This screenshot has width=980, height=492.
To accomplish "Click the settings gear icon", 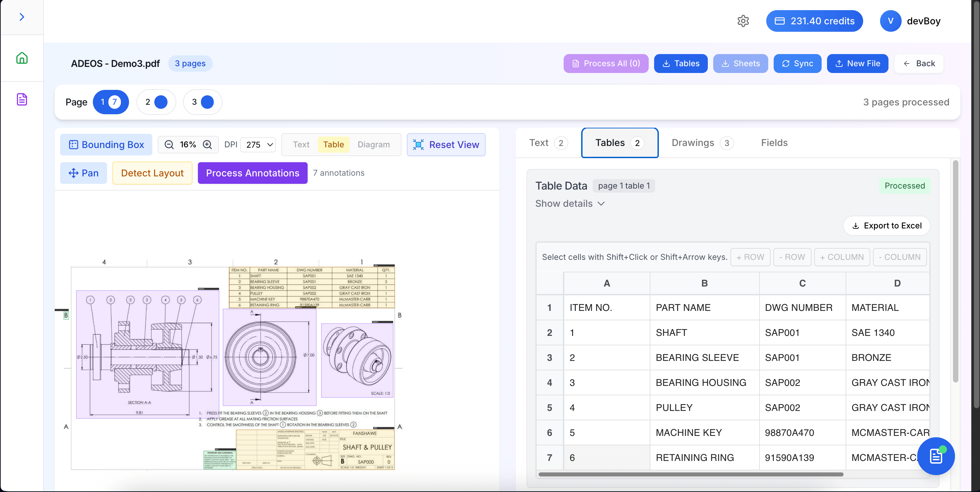I will tap(743, 21).
